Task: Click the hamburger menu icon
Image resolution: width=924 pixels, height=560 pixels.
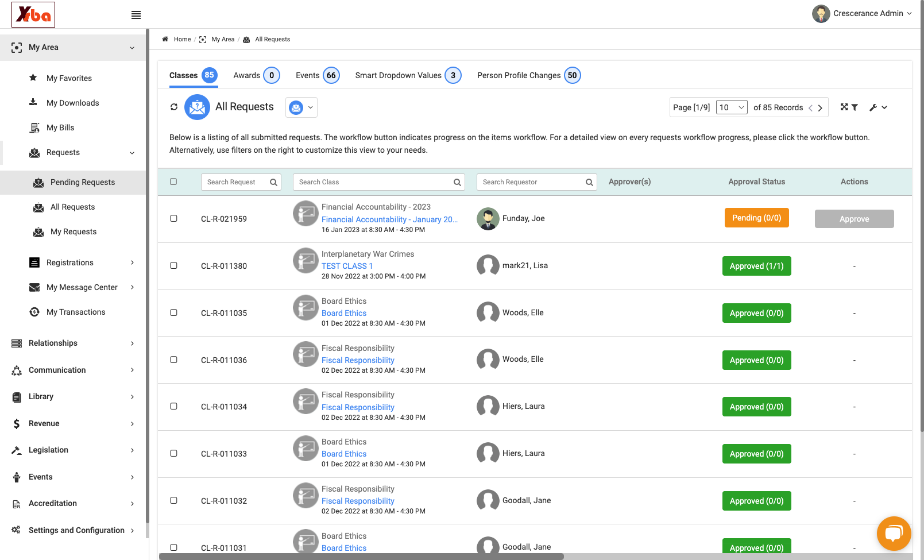Action: coord(136,15)
